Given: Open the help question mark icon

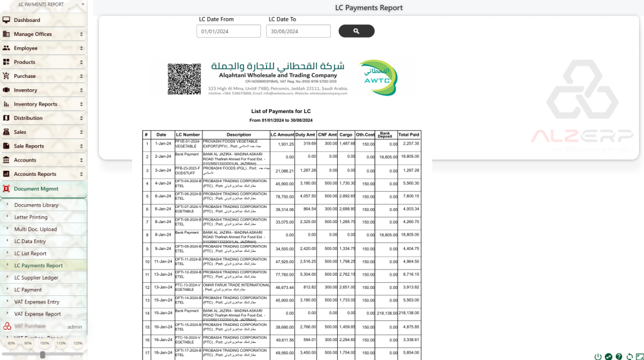Looking at the screenshot, I should 619,357.
